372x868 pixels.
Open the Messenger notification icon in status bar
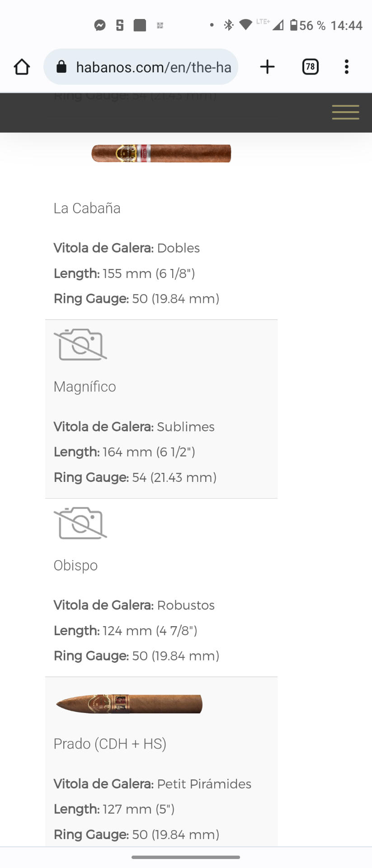pos(100,25)
